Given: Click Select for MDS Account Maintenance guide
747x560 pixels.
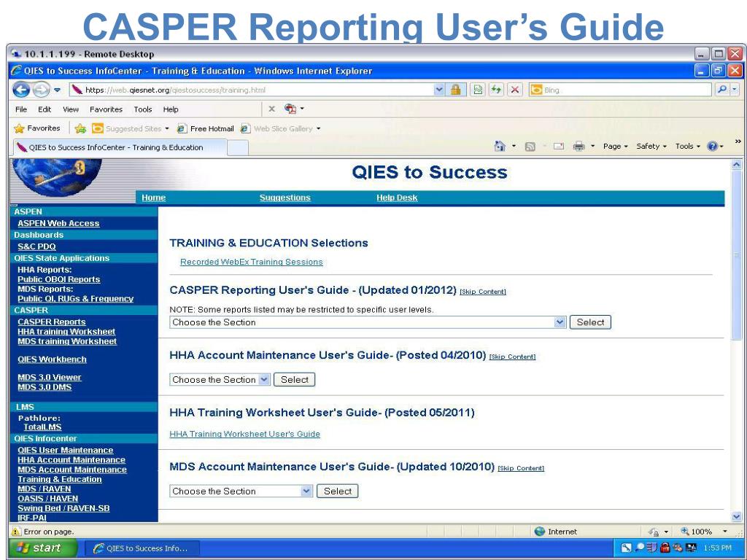Looking at the screenshot, I should [x=337, y=491].
